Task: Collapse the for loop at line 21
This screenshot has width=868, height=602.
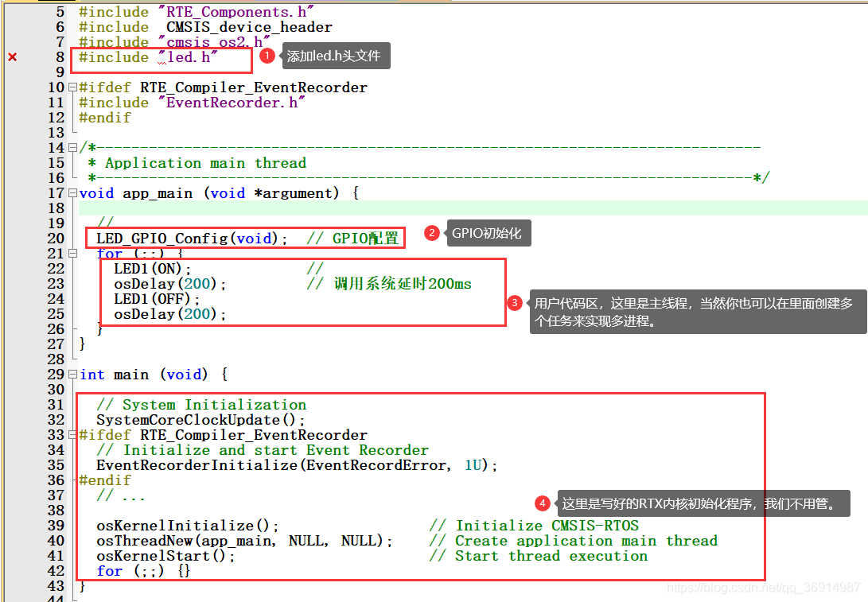Action: 72,254
